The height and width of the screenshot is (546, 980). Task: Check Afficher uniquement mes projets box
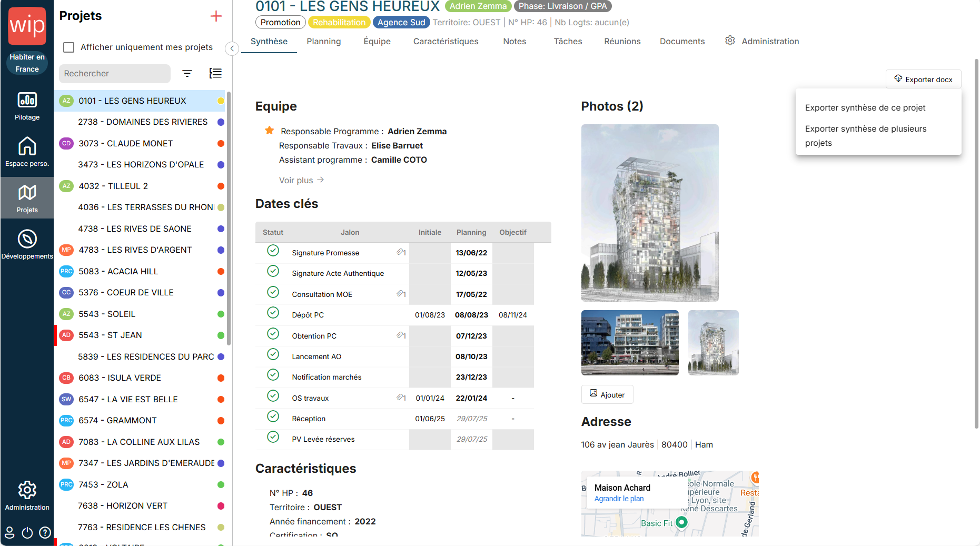click(68, 47)
